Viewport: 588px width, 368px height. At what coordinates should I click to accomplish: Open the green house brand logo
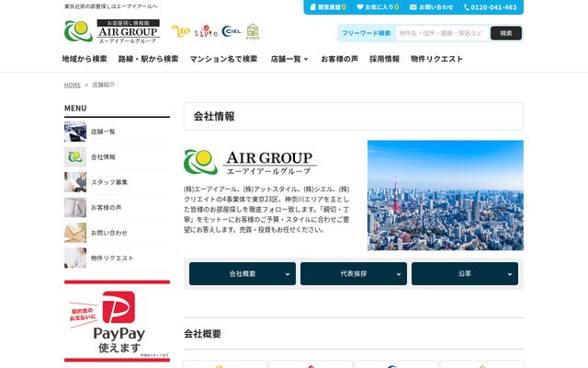pyautogui.click(x=253, y=31)
